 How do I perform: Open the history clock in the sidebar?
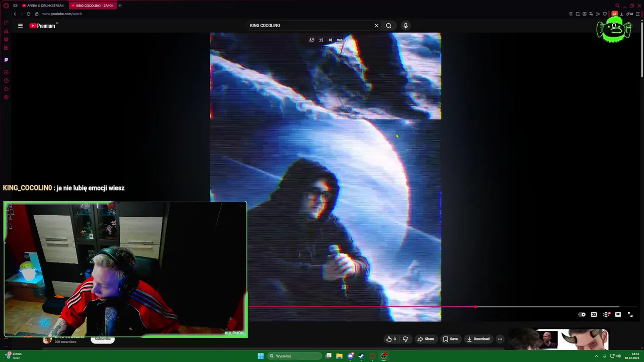tap(6, 80)
